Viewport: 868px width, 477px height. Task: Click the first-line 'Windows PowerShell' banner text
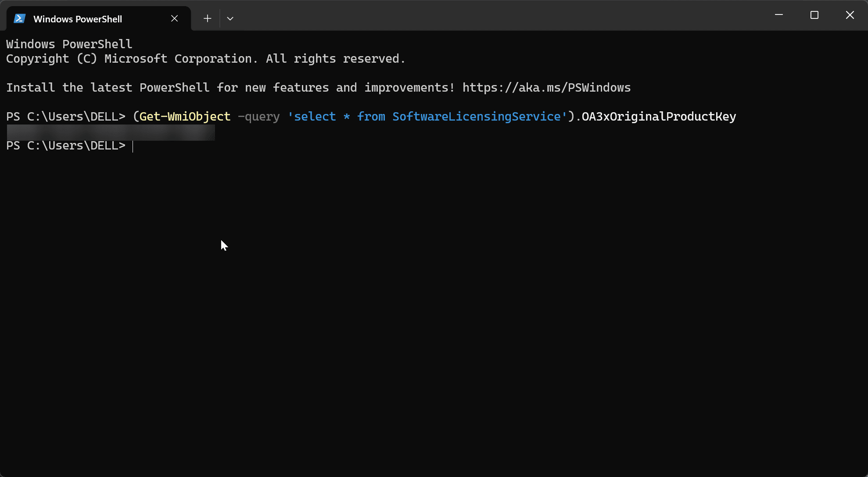[x=69, y=44]
